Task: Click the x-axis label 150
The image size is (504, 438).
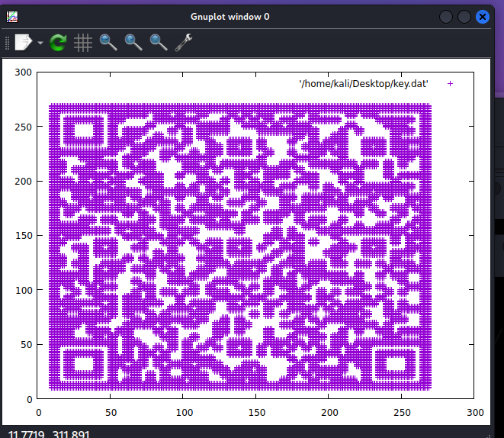Action: [256, 413]
